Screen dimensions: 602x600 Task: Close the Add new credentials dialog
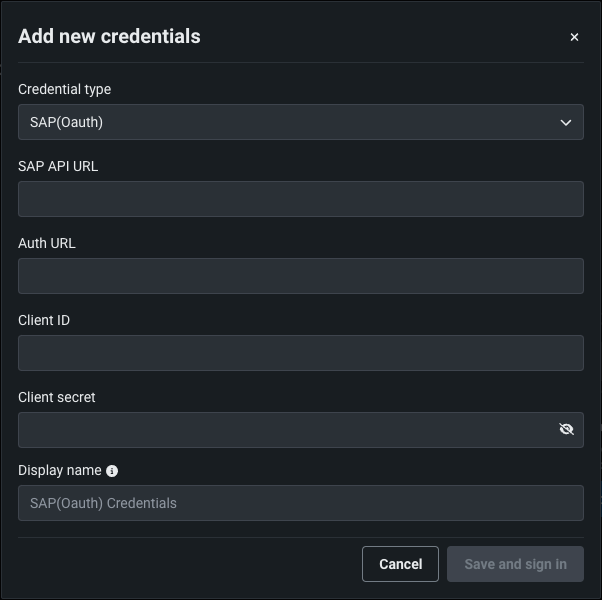coord(574,37)
